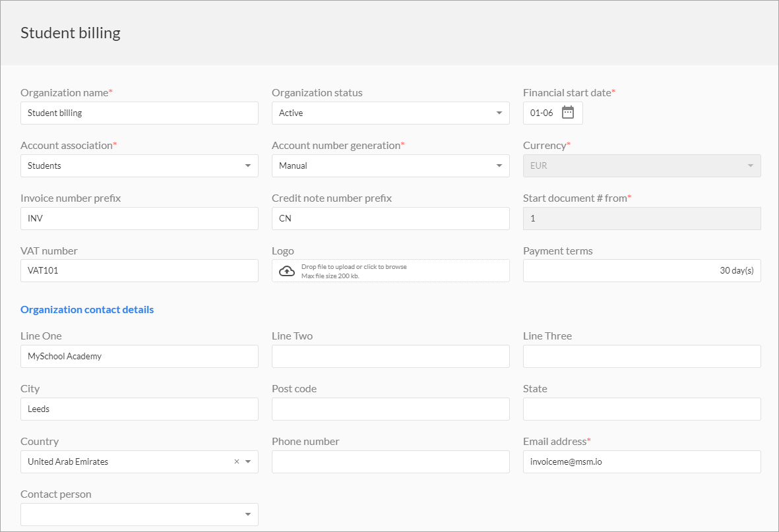The height and width of the screenshot is (532, 779).
Task: Open the Account association dropdown
Action: click(x=139, y=165)
